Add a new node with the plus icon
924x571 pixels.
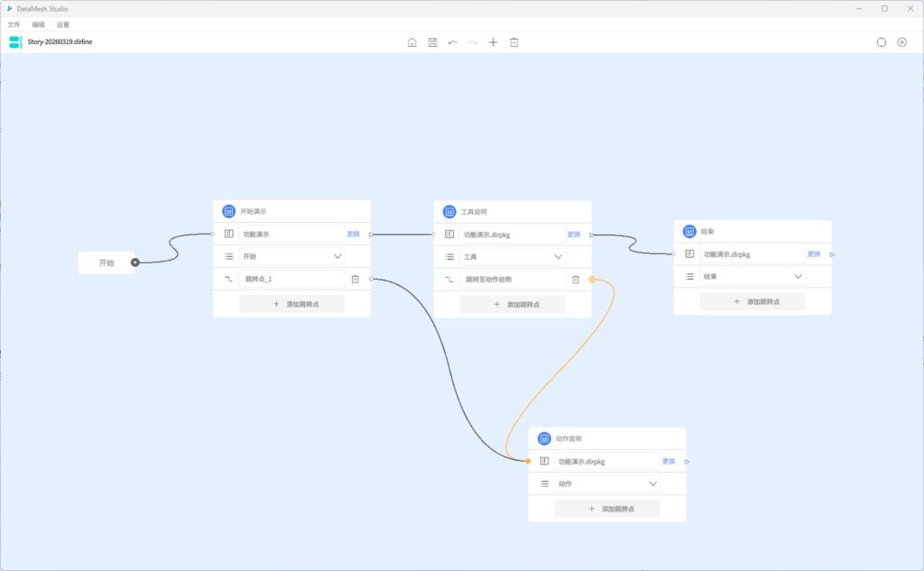(493, 42)
